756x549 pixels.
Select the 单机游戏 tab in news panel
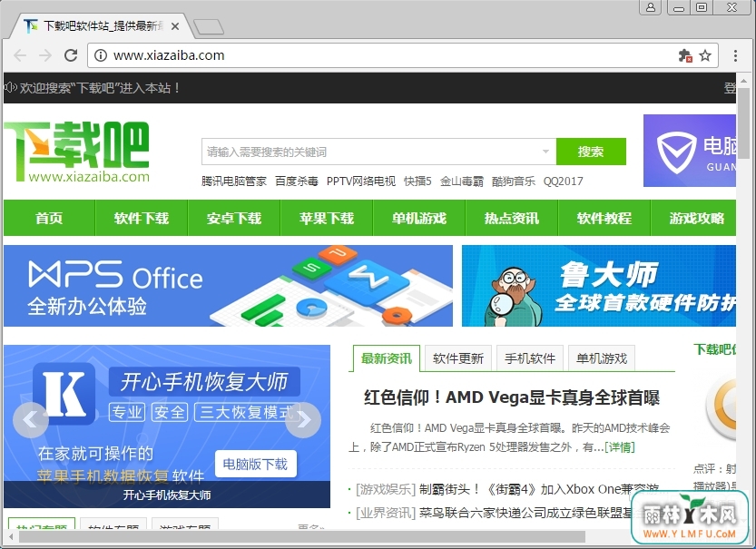click(602, 358)
